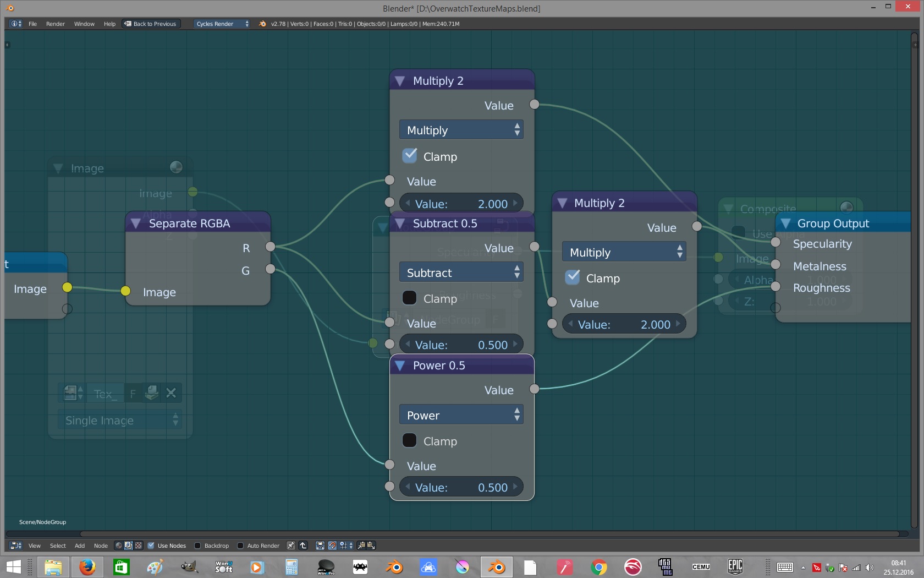Viewport: 924px width, 578px height.
Task: Collapse the Power 0.5 node
Action: coord(400,366)
